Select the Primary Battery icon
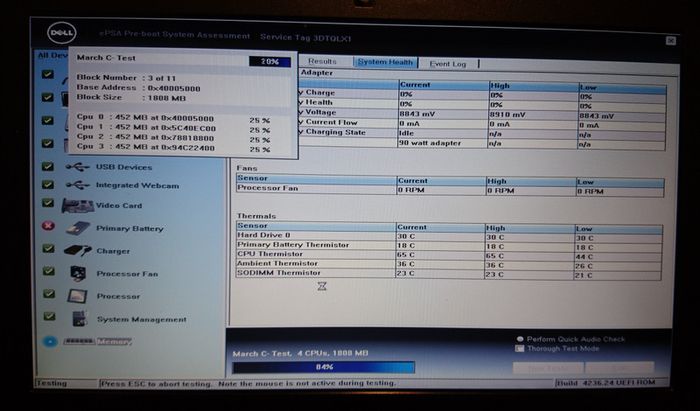The image size is (700, 411). click(78, 228)
